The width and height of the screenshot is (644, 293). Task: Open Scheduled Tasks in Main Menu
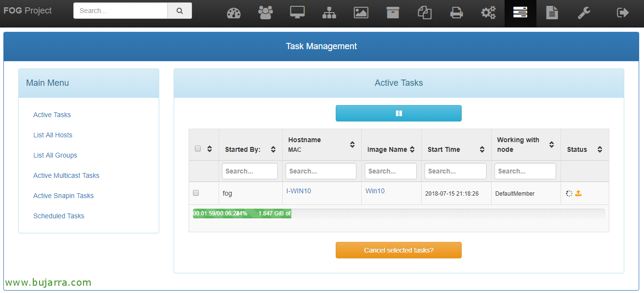point(59,216)
